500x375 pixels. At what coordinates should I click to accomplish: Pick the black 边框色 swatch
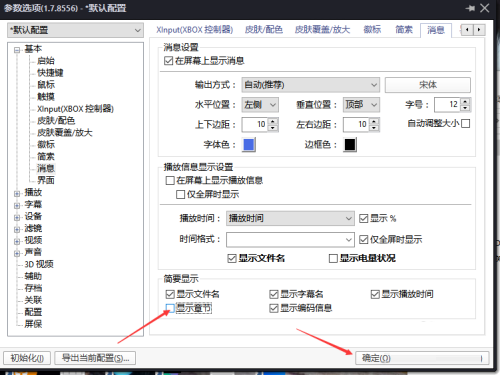coord(350,145)
